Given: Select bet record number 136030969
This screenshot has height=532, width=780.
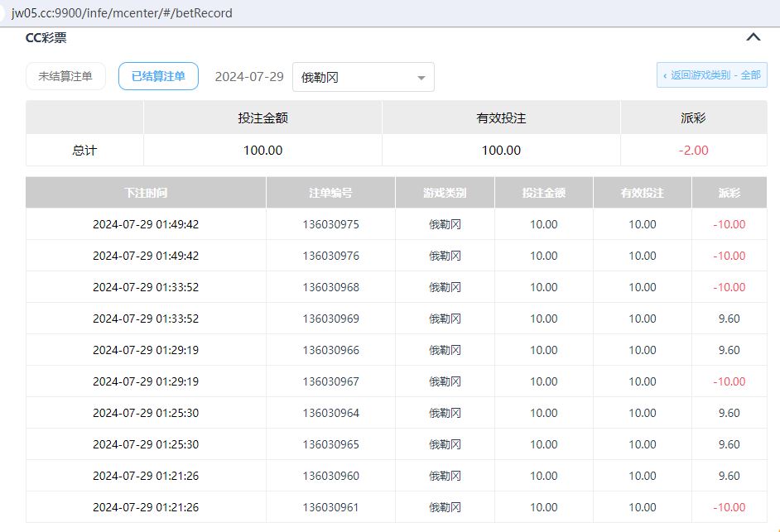Looking at the screenshot, I should (330, 319).
